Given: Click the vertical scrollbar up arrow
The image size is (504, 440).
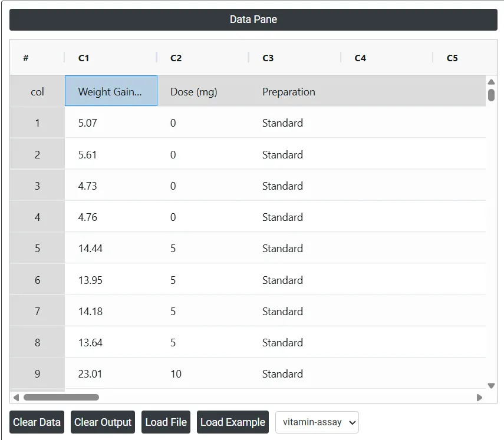Looking at the screenshot, I should (491, 82).
